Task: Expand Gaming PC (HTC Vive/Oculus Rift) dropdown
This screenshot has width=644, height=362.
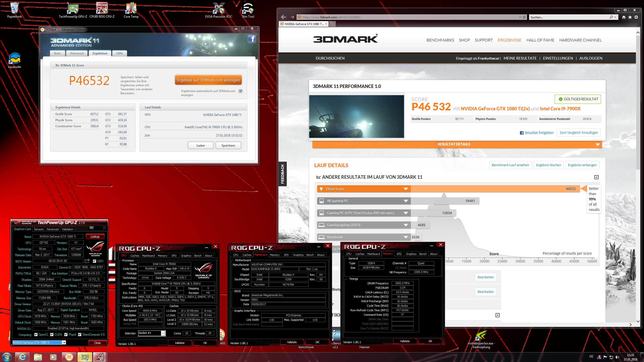Action: point(406,213)
